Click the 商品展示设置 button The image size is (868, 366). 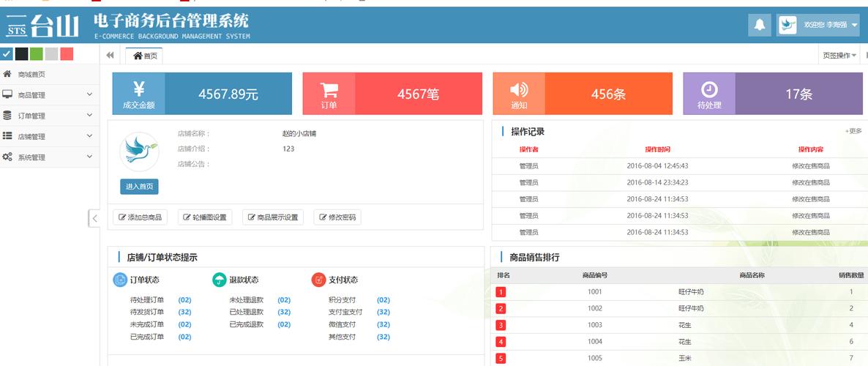[x=273, y=217]
